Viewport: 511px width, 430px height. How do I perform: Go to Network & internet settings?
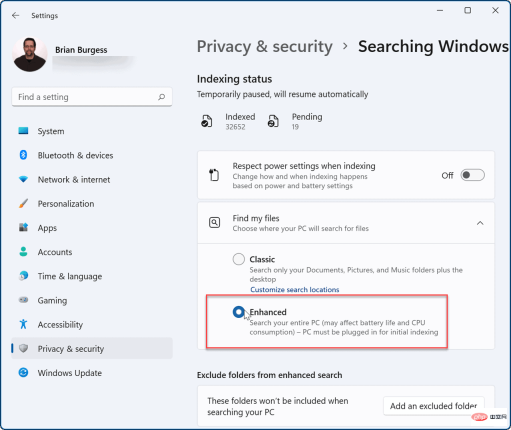click(x=92, y=180)
